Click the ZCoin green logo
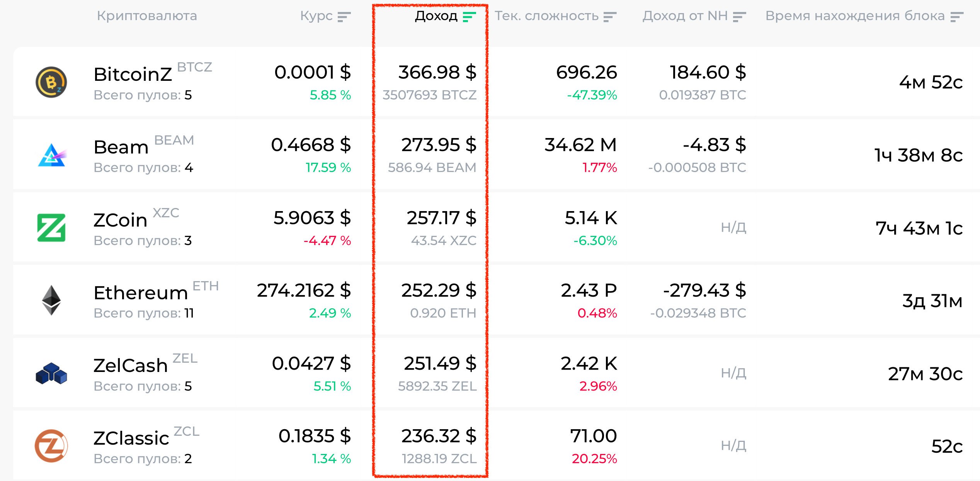The image size is (980, 481). click(51, 228)
